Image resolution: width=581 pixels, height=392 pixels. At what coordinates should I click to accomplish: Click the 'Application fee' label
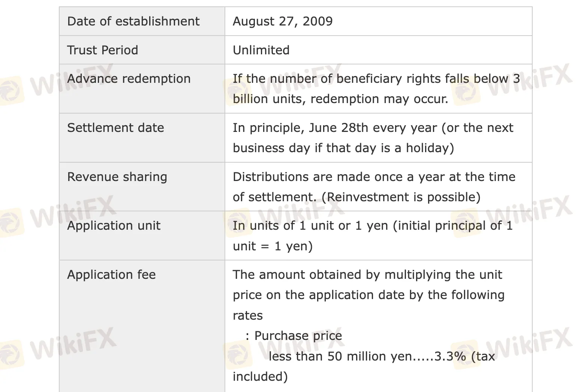coord(111,275)
